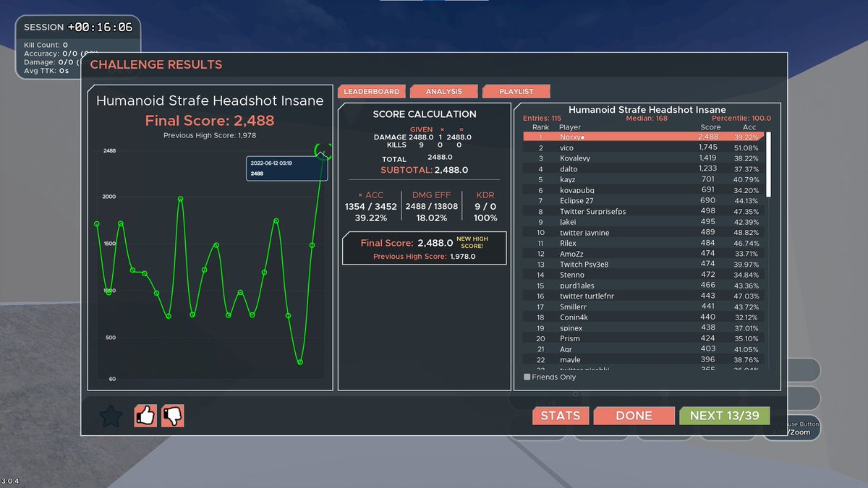
Task: Click the Entries: 115 label
Action: click(x=542, y=119)
